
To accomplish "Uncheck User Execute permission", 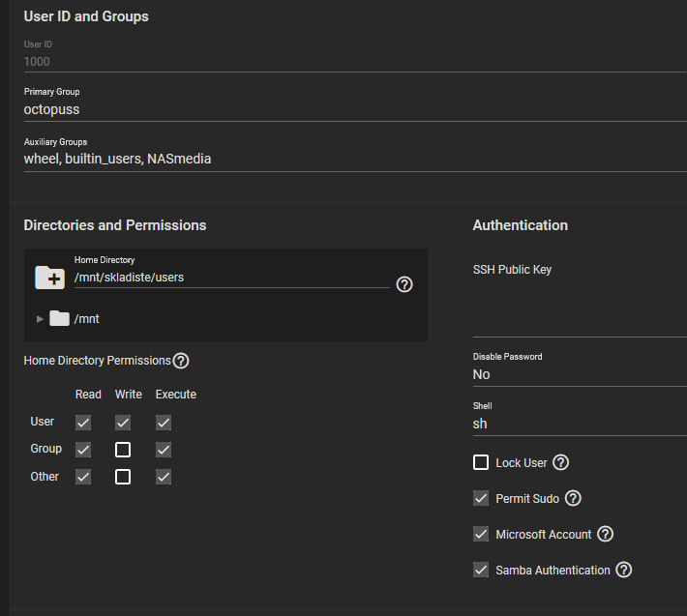I will pos(164,423).
